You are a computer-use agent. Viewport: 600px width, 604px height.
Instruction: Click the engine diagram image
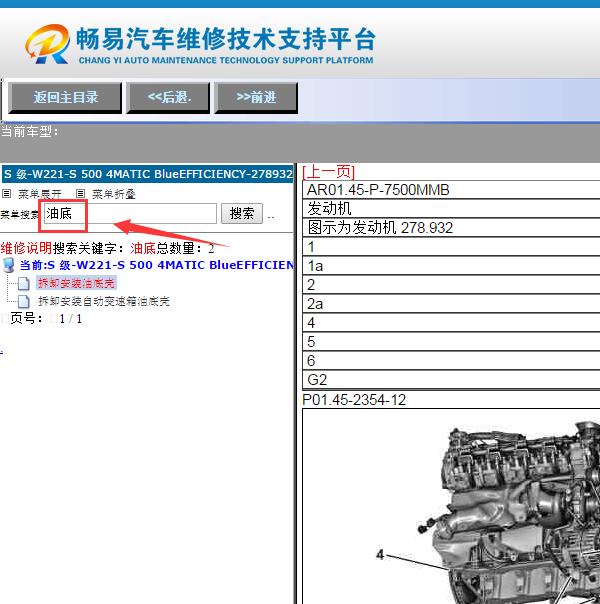click(x=451, y=507)
